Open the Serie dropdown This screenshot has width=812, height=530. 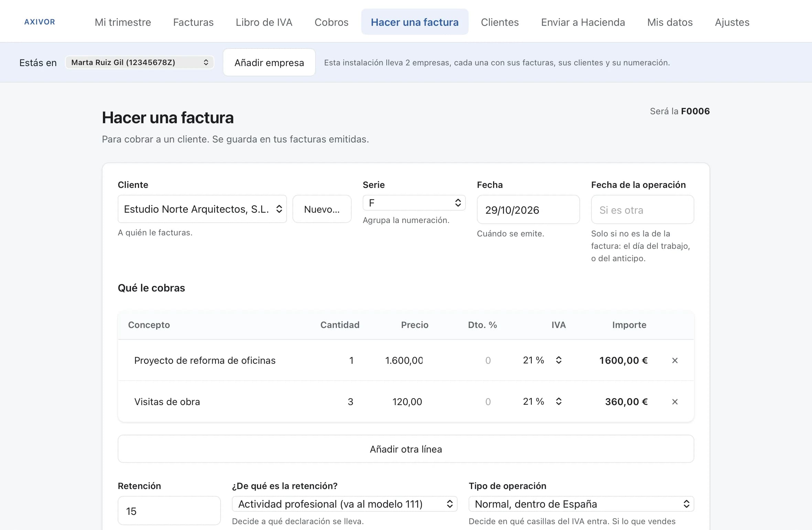414,203
